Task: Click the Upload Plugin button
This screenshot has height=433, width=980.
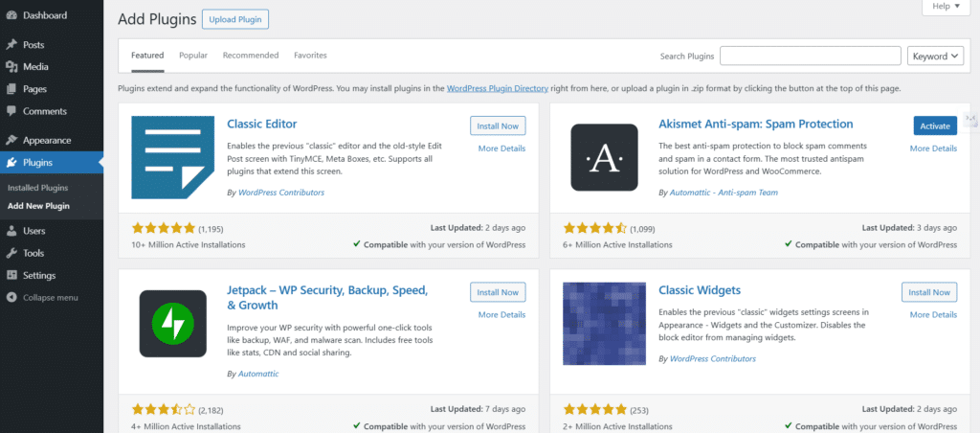Action: 235,19
